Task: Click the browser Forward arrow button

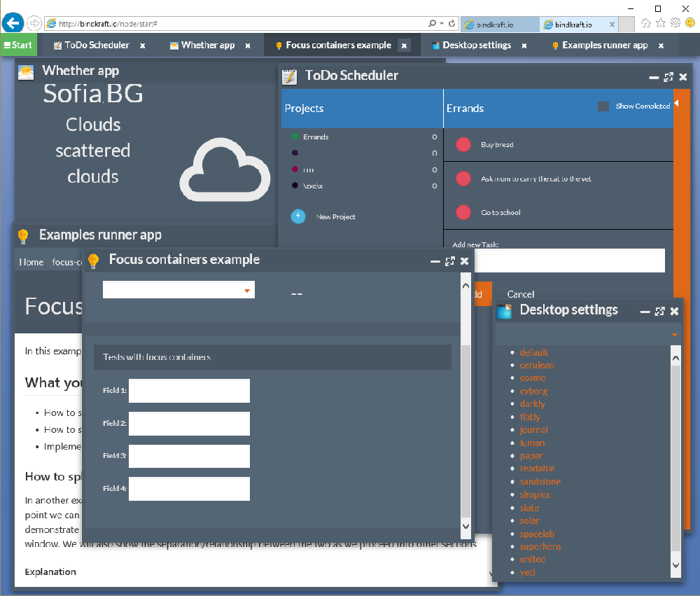Action: pos(34,23)
